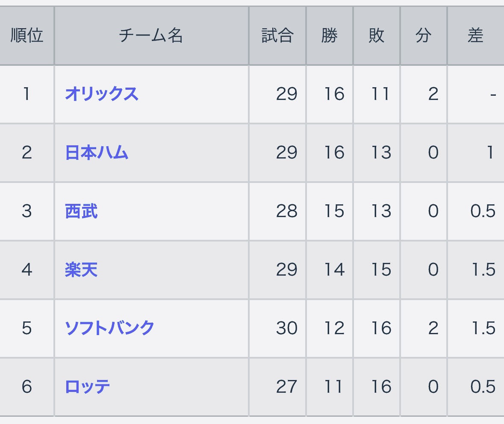Click 楽天 losses value 15
504x424 pixels.
coord(381,270)
